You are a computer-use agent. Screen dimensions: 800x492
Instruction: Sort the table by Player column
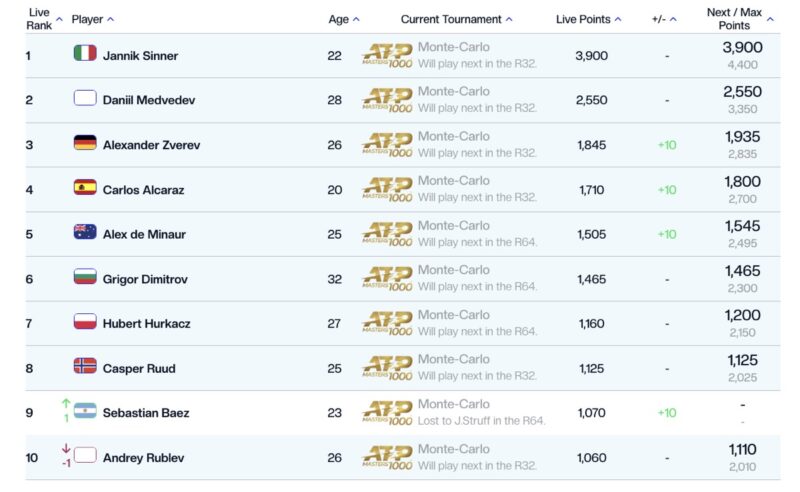click(x=110, y=19)
